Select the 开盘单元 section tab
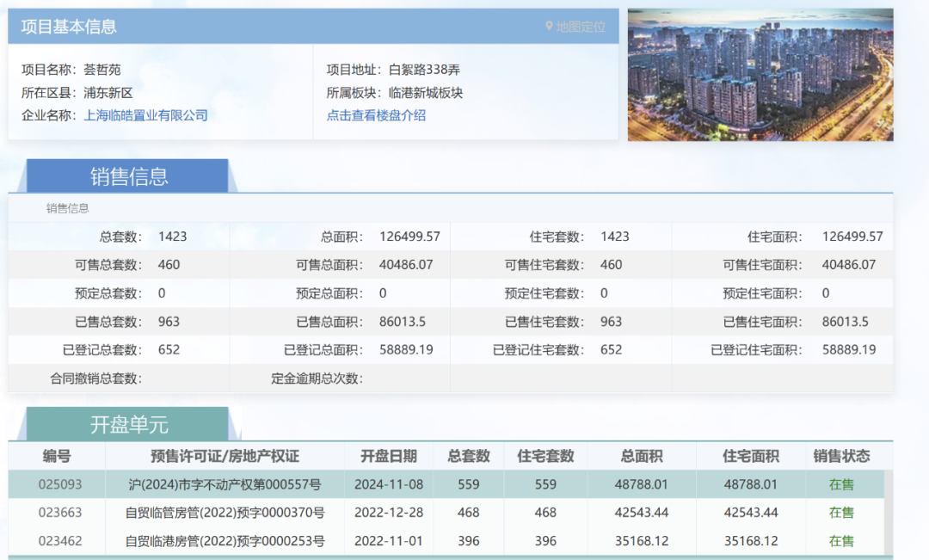Image resolution: width=929 pixels, height=560 pixels. tap(129, 424)
